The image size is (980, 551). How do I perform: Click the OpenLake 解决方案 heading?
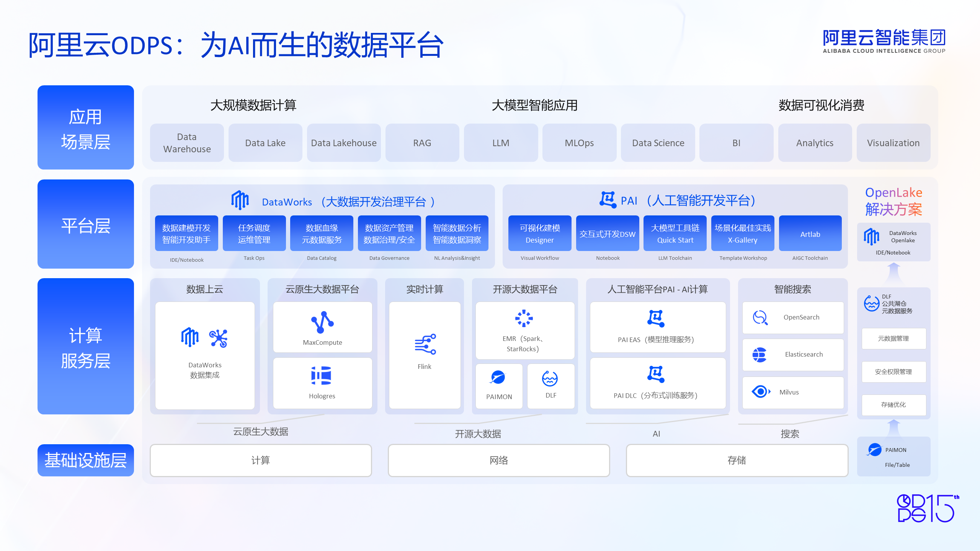[893, 201]
